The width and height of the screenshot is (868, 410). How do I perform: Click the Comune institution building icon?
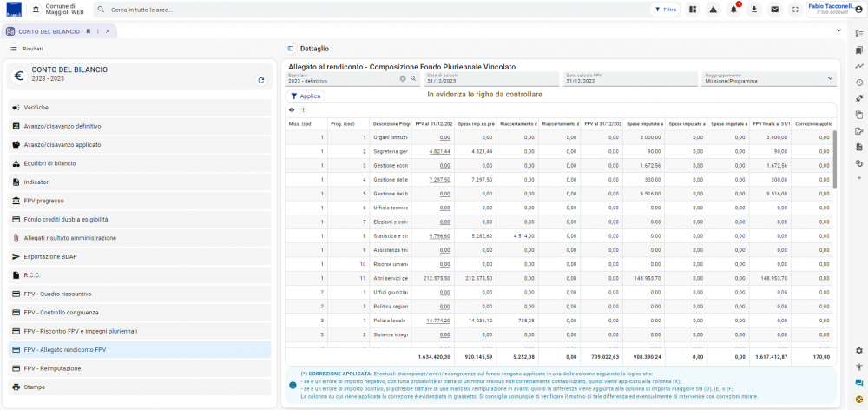point(36,10)
